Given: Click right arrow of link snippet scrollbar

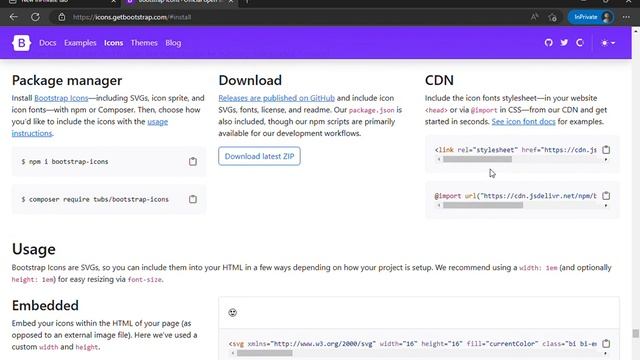Looking at the screenshot, I should (606, 160).
